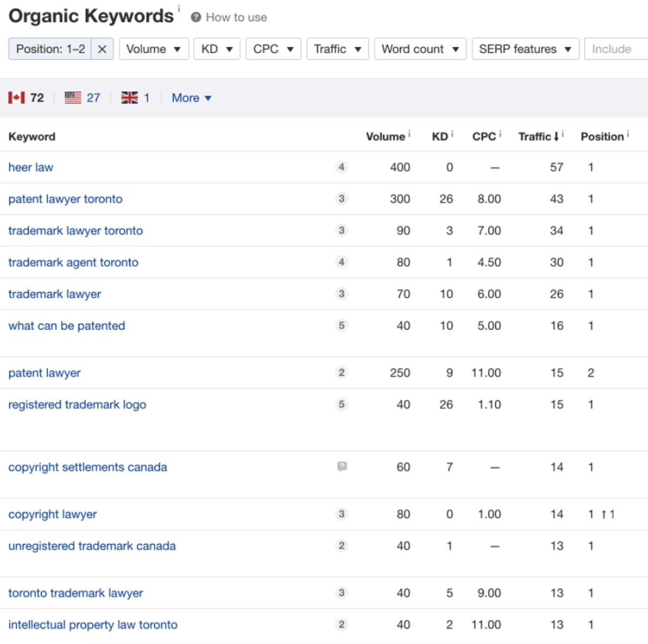This screenshot has width=648, height=644.
Task: Open the copyright settlements canada keyword
Action: coord(87,467)
